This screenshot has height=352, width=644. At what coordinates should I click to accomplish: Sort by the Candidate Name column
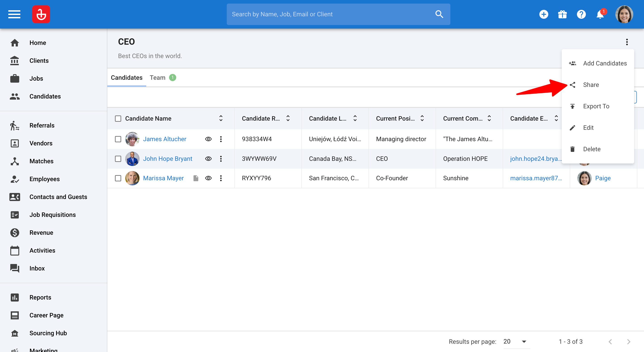(221, 118)
